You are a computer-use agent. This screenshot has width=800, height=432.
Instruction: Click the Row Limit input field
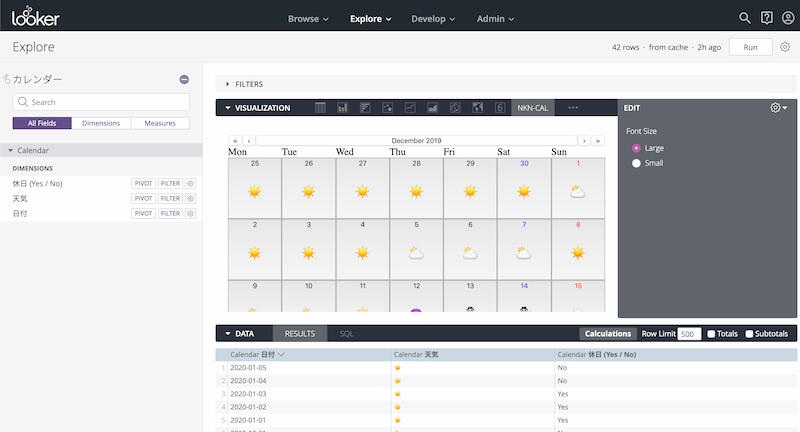click(x=689, y=334)
